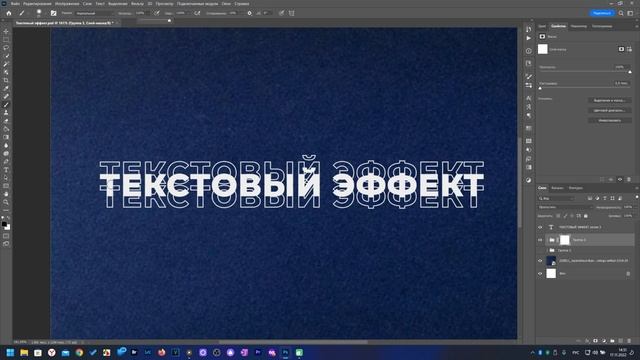
Task: Click foreground/background color swatches
Action: click(x=6, y=225)
